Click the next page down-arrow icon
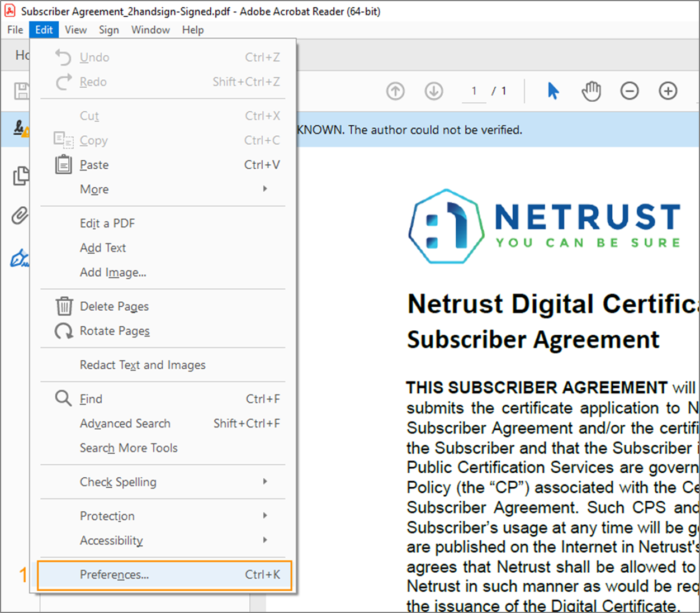700x613 pixels. pos(434,91)
